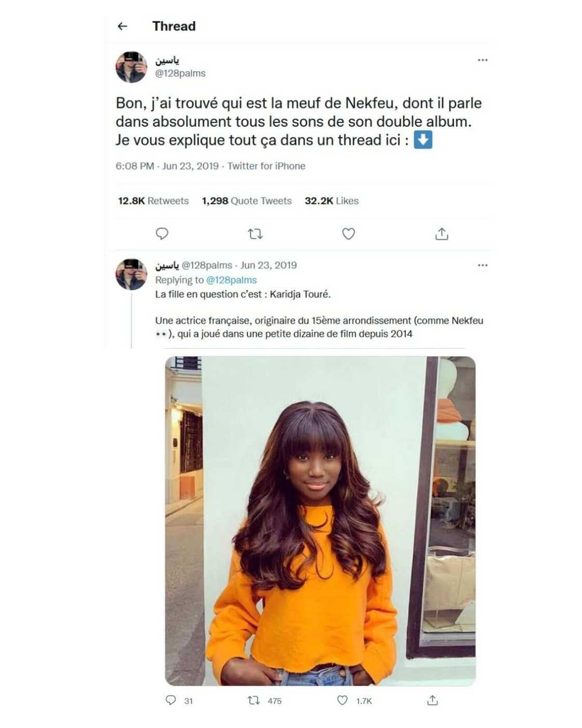Like the main tweet with heart

pos(348,234)
